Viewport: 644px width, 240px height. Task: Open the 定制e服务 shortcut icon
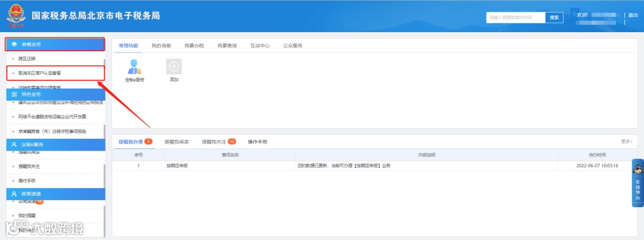click(x=135, y=67)
